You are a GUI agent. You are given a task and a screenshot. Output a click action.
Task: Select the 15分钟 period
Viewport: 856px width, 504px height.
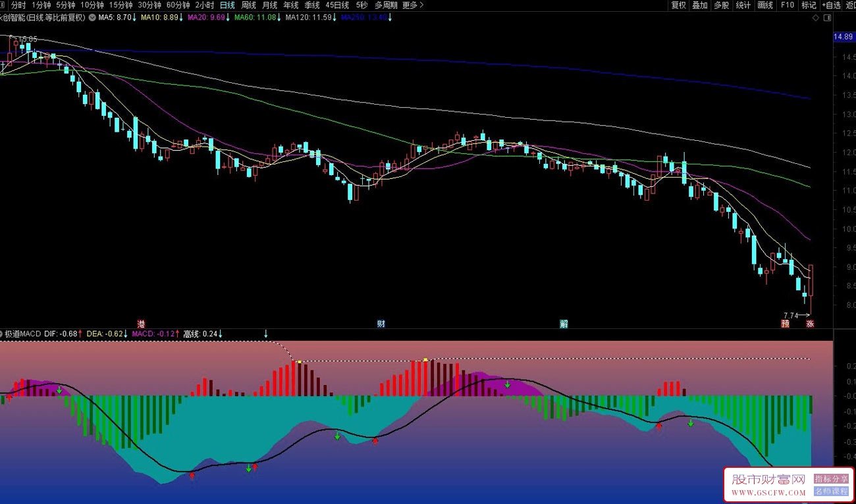click(x=120, y=5)
